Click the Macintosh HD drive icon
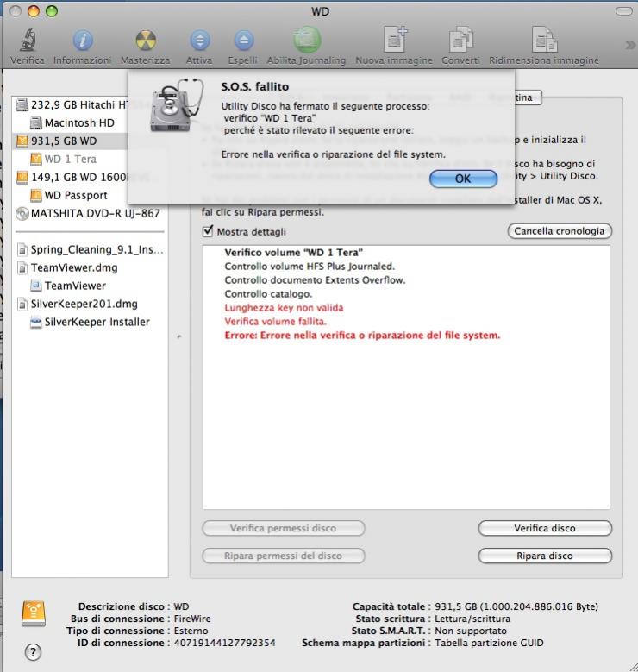This screenshot has width=638, height=672. point(36,123)
